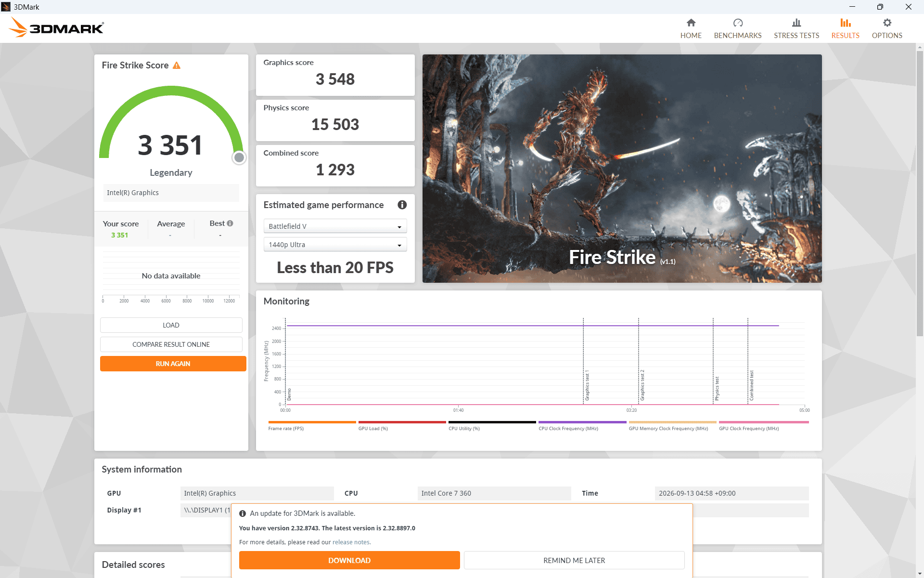Select the OPTIONS menu label
Screen dimensions: 924x578
click(x=887, y=36)
